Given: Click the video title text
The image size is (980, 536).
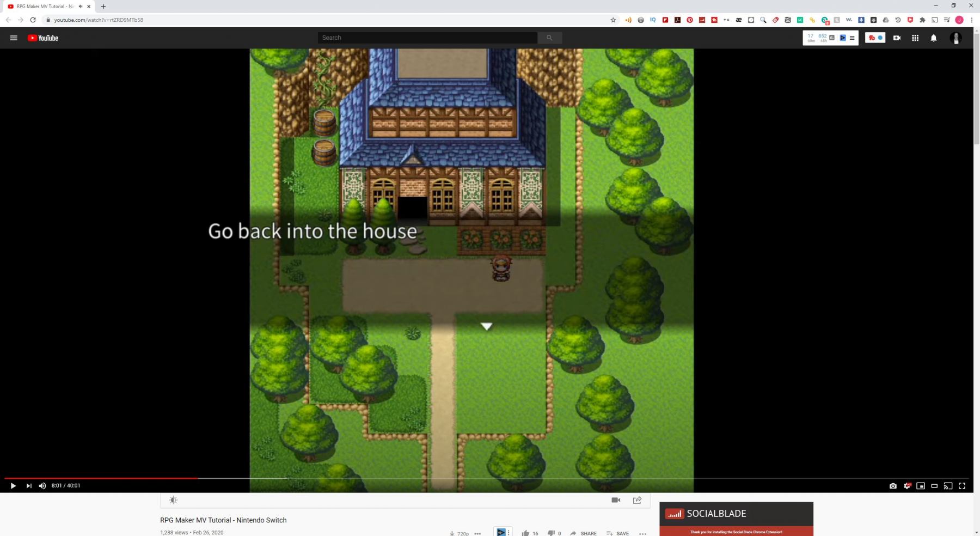Looking at the screenshot, I should click(223, 520).
